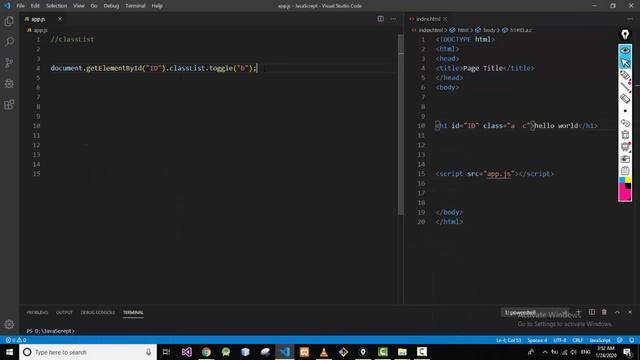Screen dimensions: 640x360
Task: Choose the dot pen size in annotation toolbar
Action: point(625,111)
